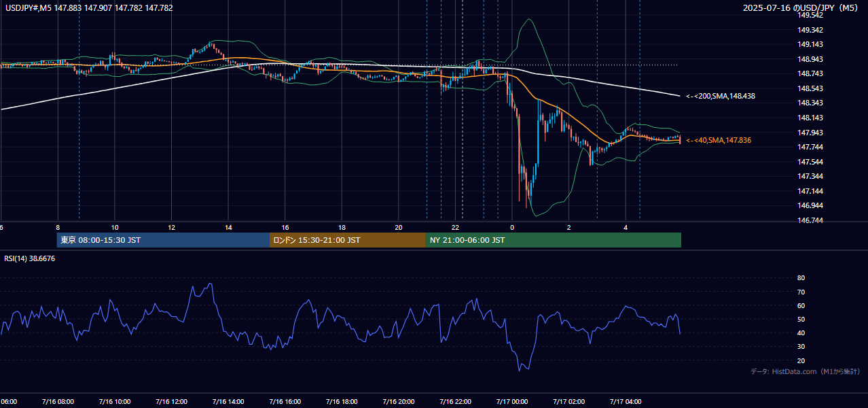Click price axis value 148.143
Image resolution: width=868 pixels, height=408 pixels.
pos(812,118)
